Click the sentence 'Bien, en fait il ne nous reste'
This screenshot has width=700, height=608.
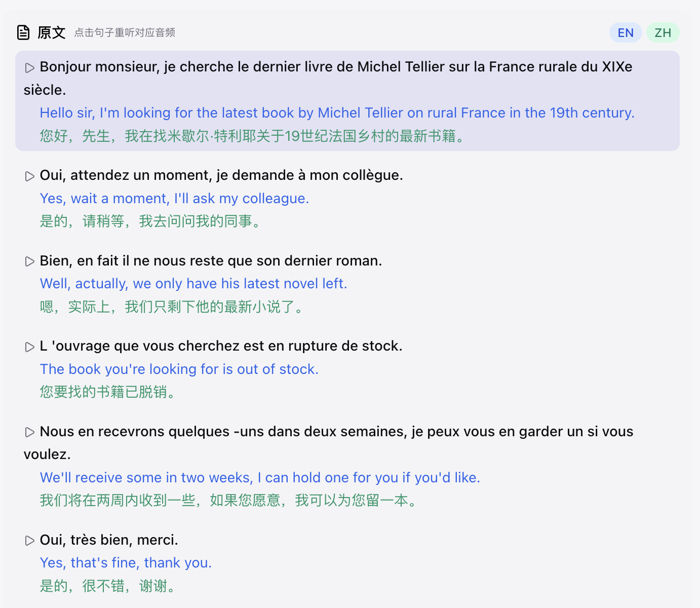point(211,261)
